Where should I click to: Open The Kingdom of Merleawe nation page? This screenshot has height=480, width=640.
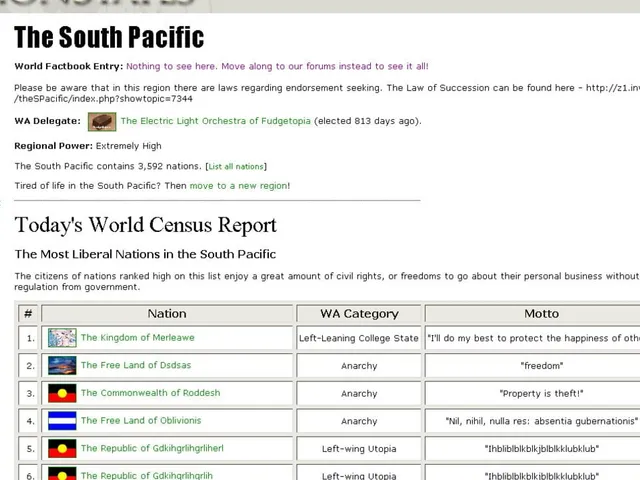tap(138, 338)
